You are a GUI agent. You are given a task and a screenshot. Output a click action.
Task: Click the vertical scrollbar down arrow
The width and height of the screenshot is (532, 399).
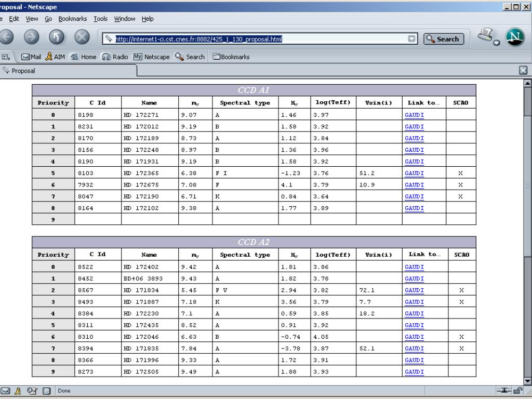(x=528, y=381)
